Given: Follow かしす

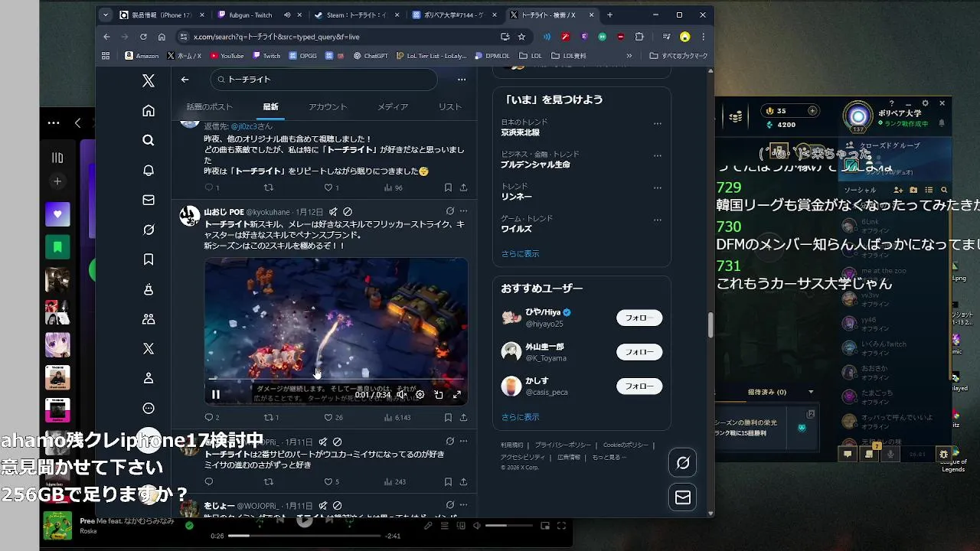Looking at the screenshot, I should coord(639,386).
